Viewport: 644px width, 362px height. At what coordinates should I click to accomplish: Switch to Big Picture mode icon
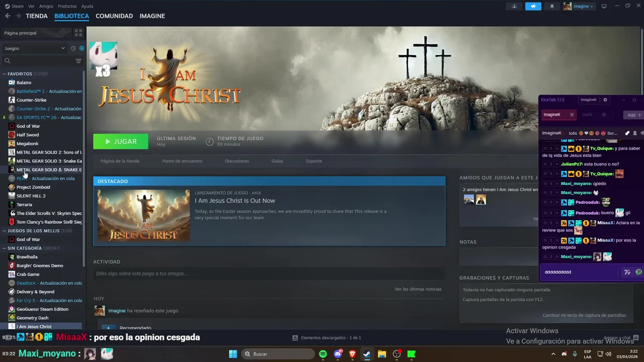pyautogui.click(x=604, y=6)
